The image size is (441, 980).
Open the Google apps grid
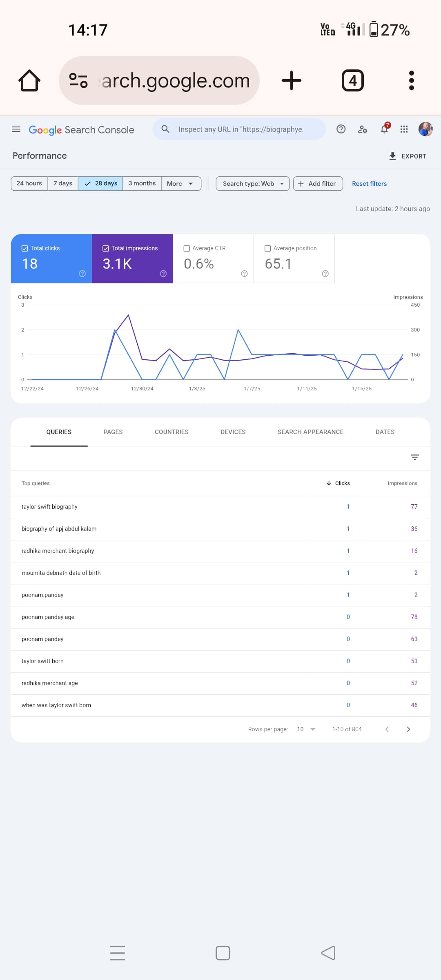(404, 129)
